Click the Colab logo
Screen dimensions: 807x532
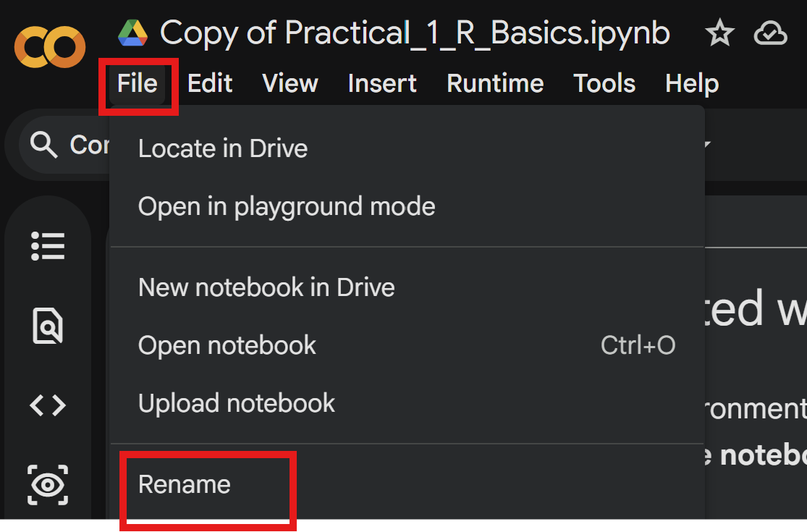pos(49,48)
